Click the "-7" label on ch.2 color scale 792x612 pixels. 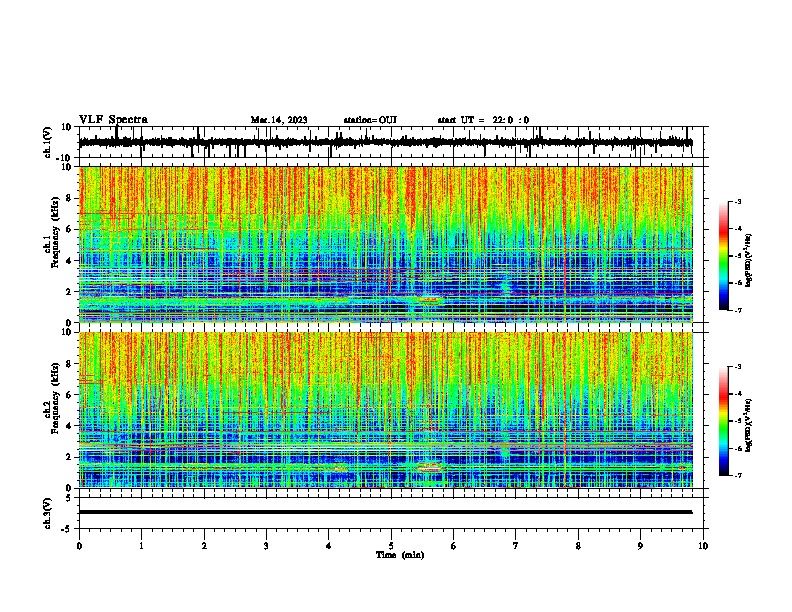(x=737, y=475)
